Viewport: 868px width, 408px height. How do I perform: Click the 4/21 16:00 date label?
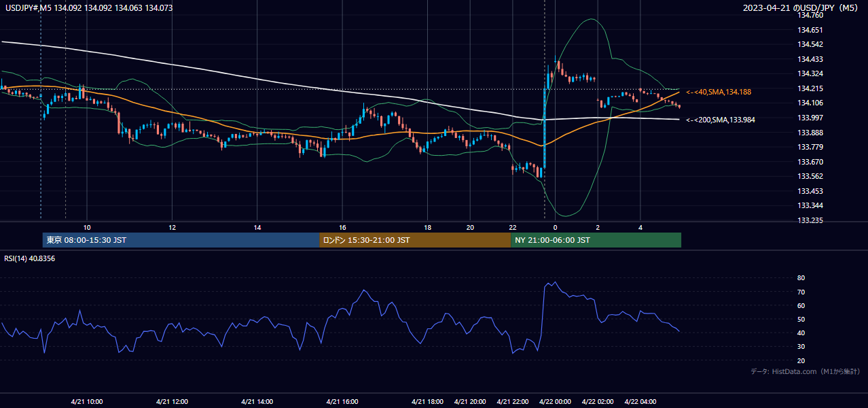[342, 402]
